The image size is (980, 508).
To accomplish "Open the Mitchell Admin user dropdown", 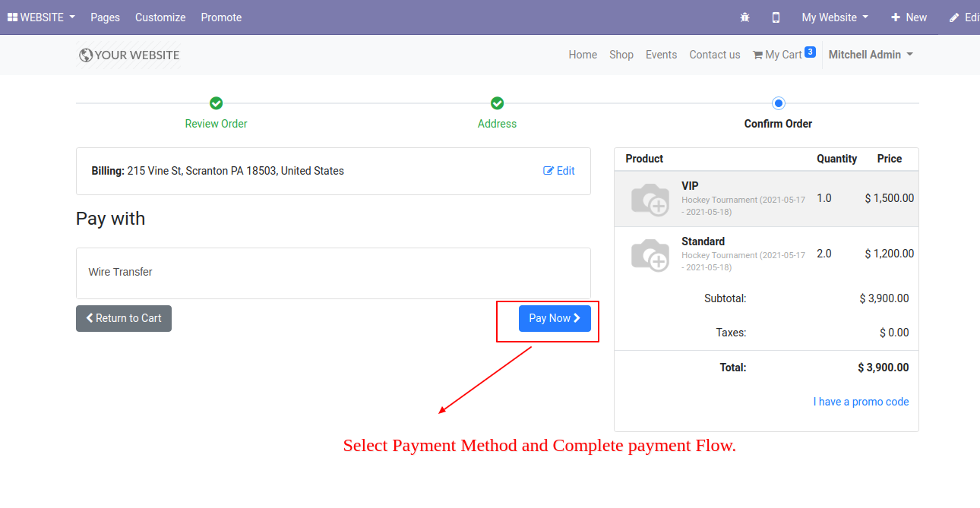I will [871, 55].
